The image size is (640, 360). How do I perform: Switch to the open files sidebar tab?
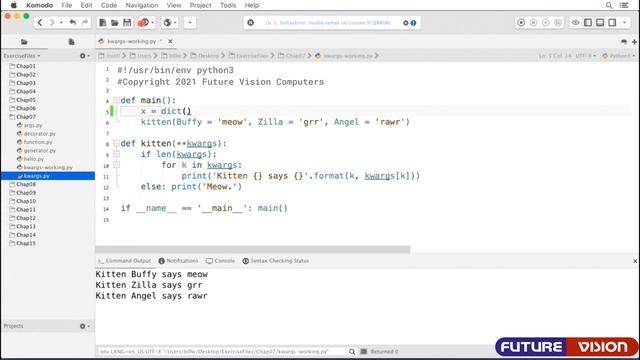[x=71, y=42]
